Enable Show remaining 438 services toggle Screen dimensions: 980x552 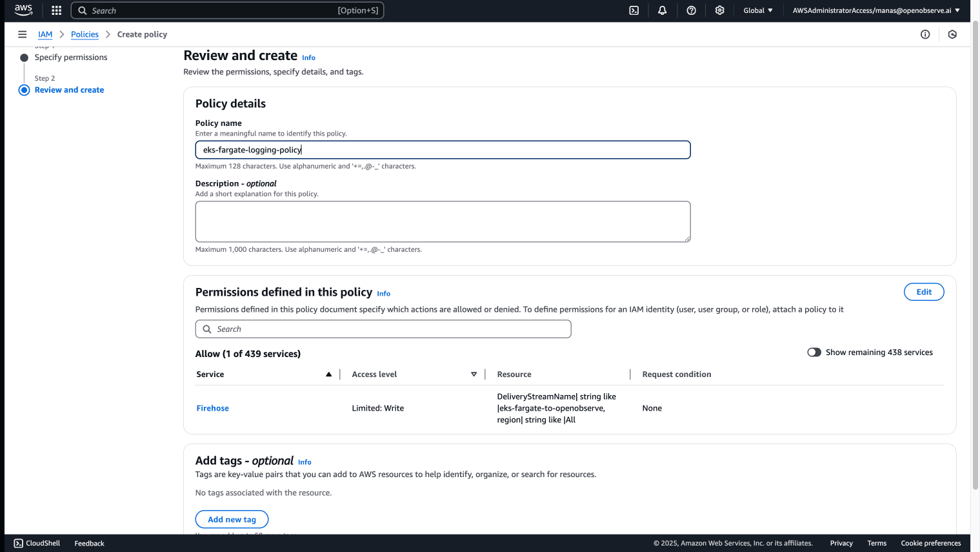click(814, 353)
